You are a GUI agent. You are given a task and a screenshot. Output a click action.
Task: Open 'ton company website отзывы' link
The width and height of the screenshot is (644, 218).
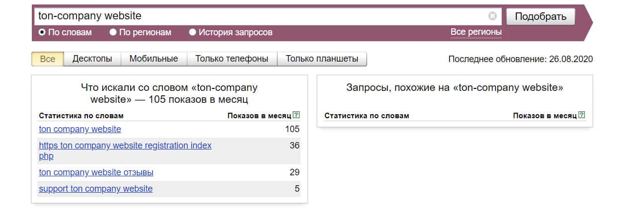tap(96, 172)
